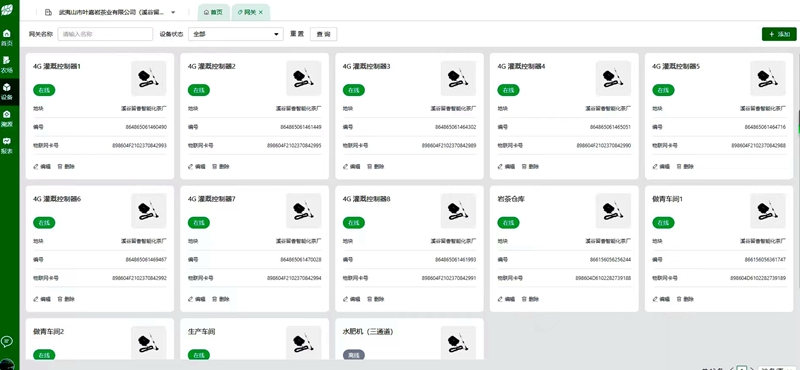
Task: Click the 4G 灌溉控制器4 card title
Action: click(x=521, y=66)
